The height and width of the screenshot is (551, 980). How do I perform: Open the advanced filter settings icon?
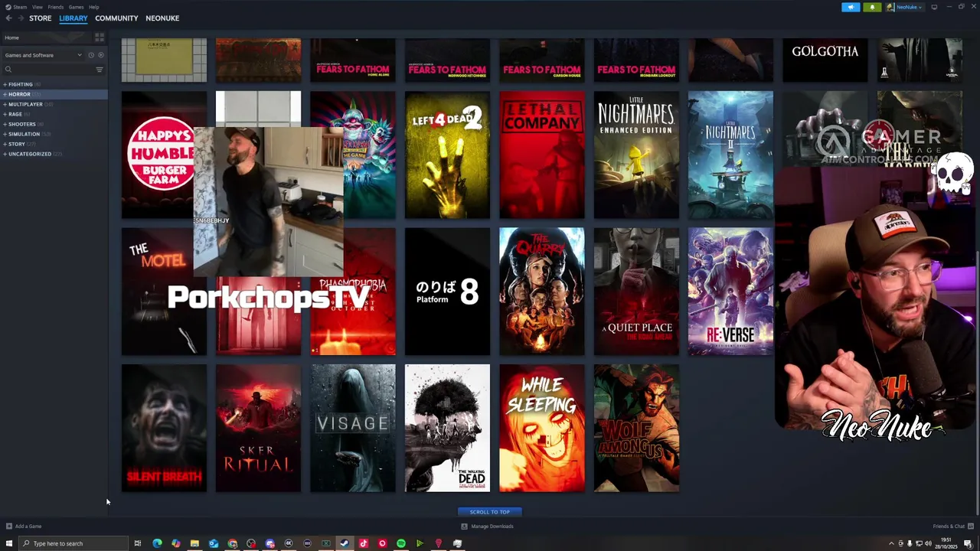[100, 70]
